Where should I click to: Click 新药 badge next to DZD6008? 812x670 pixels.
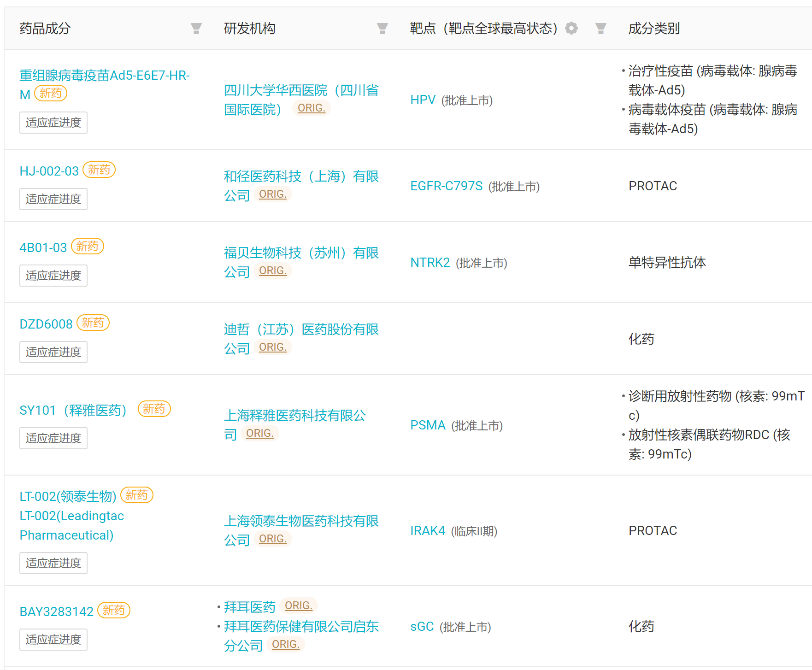click(93, 323)
